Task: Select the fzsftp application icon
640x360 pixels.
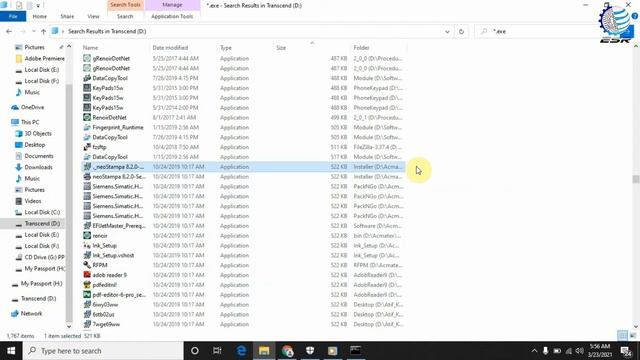Action: 87,147
